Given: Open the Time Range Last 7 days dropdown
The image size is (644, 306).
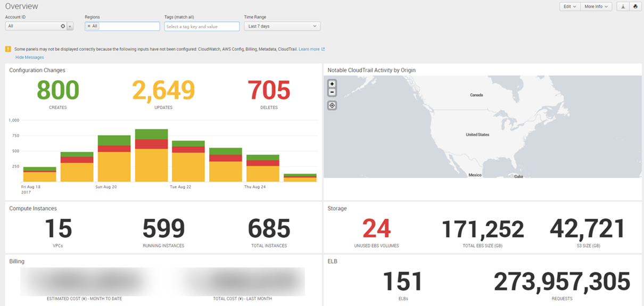Looking at the screenshot, I should tap(282, 26).
